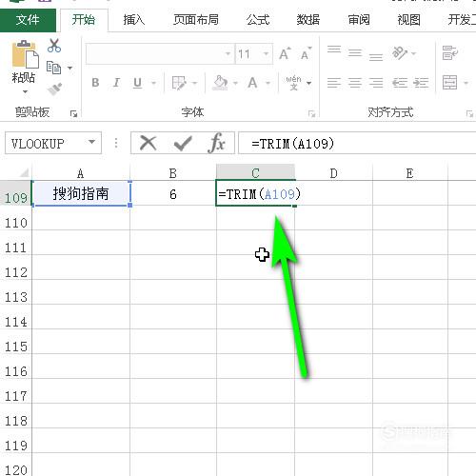Set Bottom Align for cell
476x476 pixels.
click(376, 57)
